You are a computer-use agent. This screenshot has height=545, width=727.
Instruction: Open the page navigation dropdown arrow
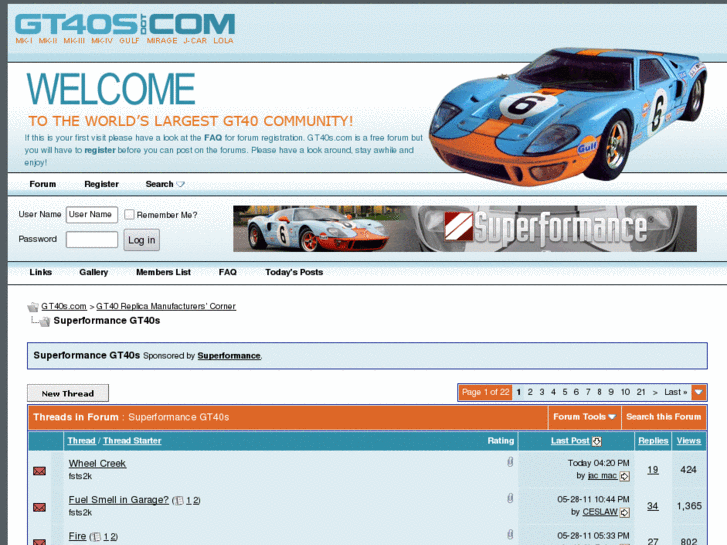click(699, 392)
